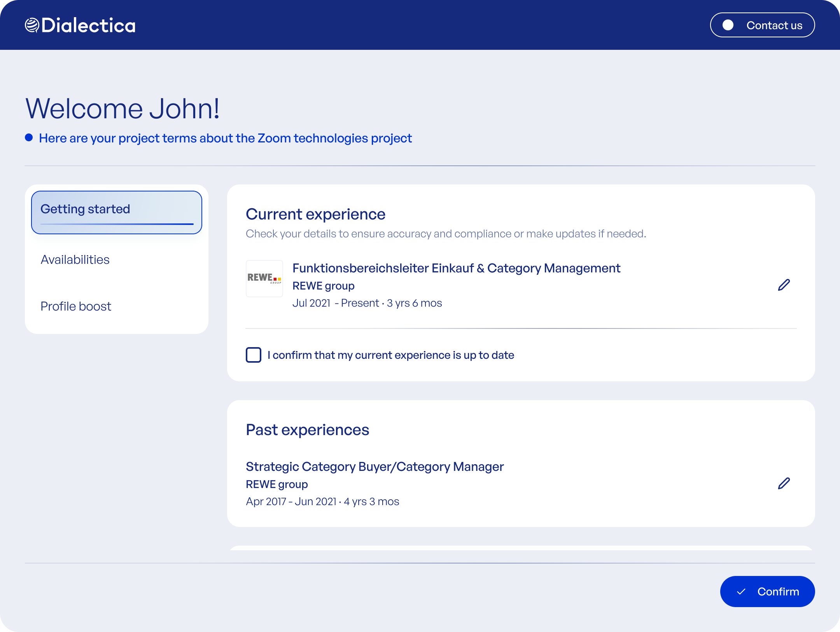Check the confirm current experience checkbox
The image size is (840, 632).
click(x=254, y=355)
